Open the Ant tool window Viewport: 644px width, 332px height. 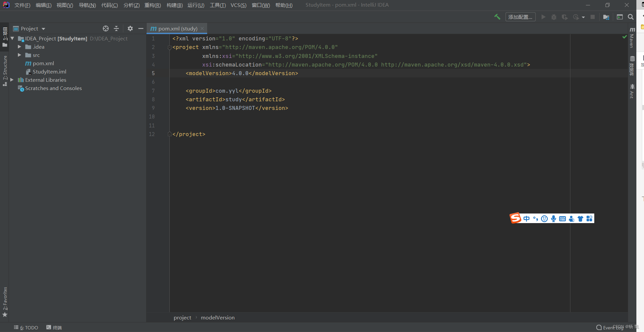(632, 91)
